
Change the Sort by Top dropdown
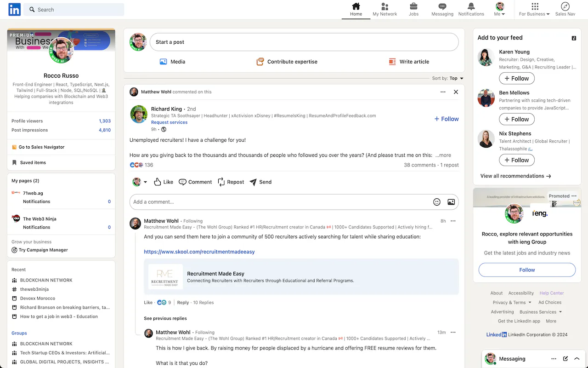click(x=448, y=78)
